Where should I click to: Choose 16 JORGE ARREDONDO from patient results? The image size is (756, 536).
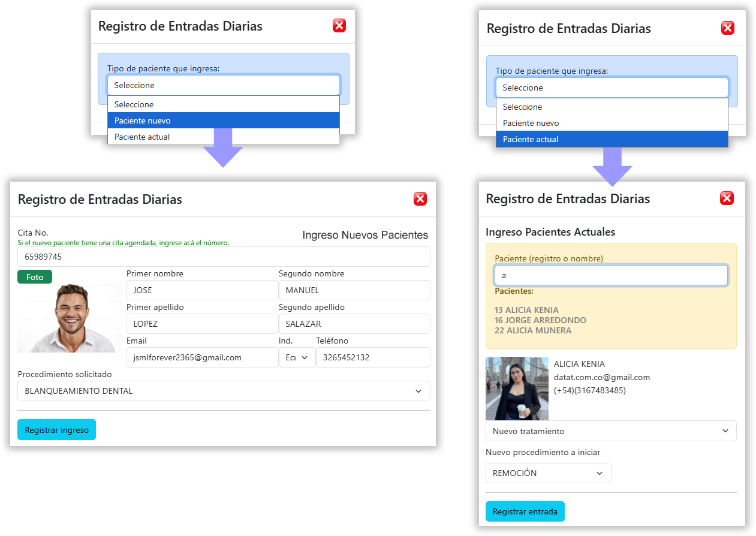coord(540,320)
